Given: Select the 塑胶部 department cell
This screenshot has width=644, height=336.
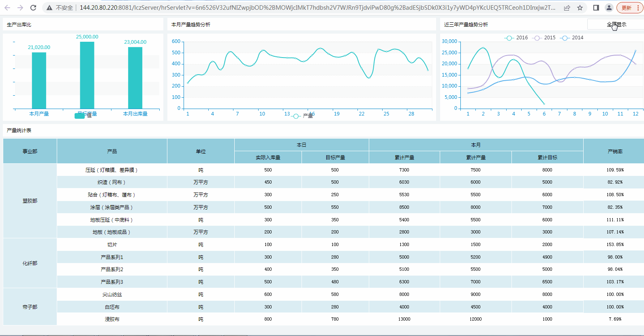Looking at the screenshot, I should 30,201.
